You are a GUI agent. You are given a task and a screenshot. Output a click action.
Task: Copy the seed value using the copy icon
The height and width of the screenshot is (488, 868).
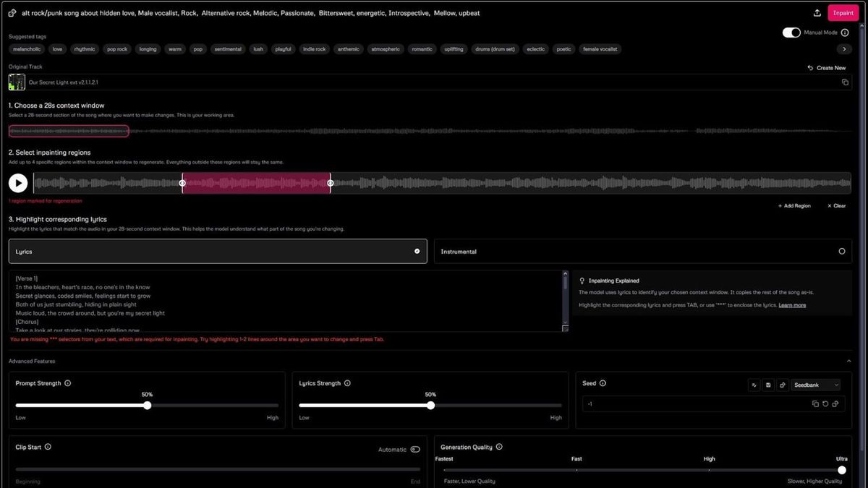coord(815,403)
